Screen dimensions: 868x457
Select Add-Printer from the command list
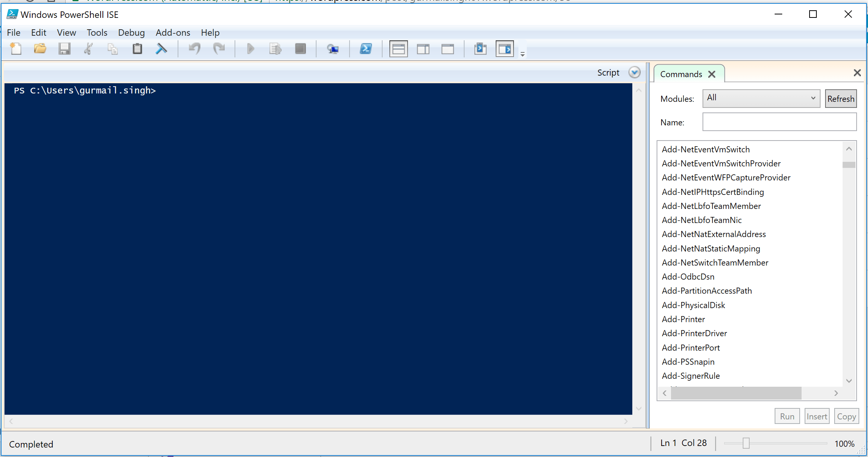point(683,319)
